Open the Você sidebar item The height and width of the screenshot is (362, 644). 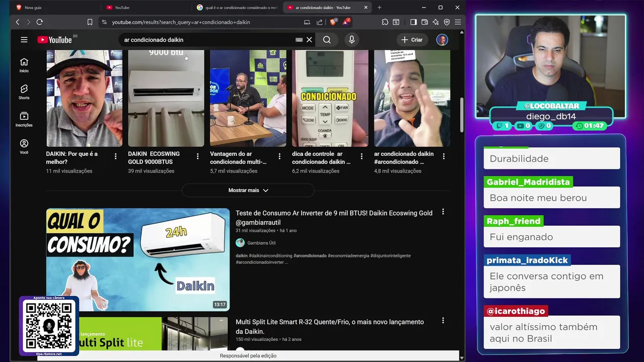(24, 147)
